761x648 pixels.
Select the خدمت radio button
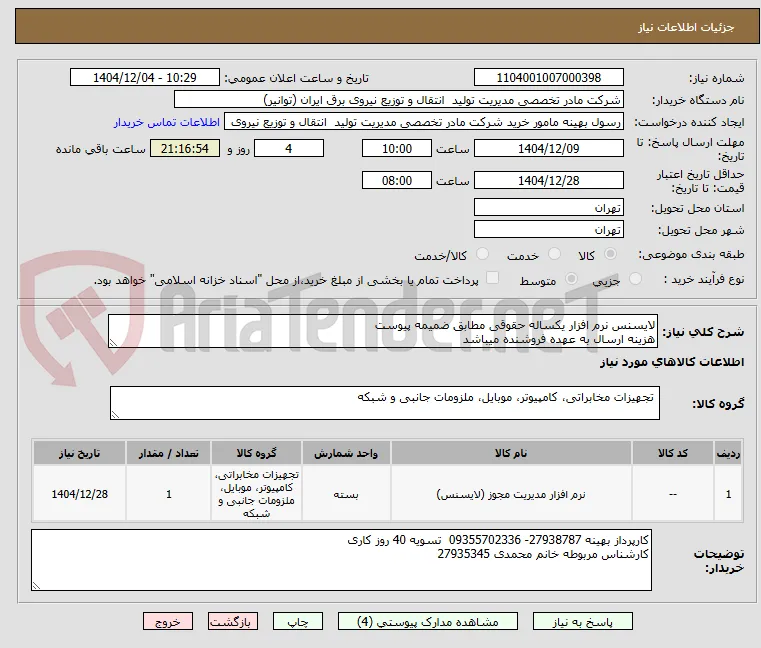click(x=554, y=254)
